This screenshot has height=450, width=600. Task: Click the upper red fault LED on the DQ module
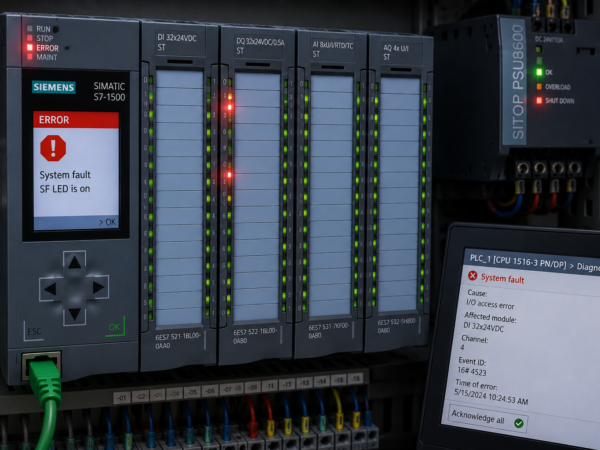pyautogui.click(x=230, y=107)
